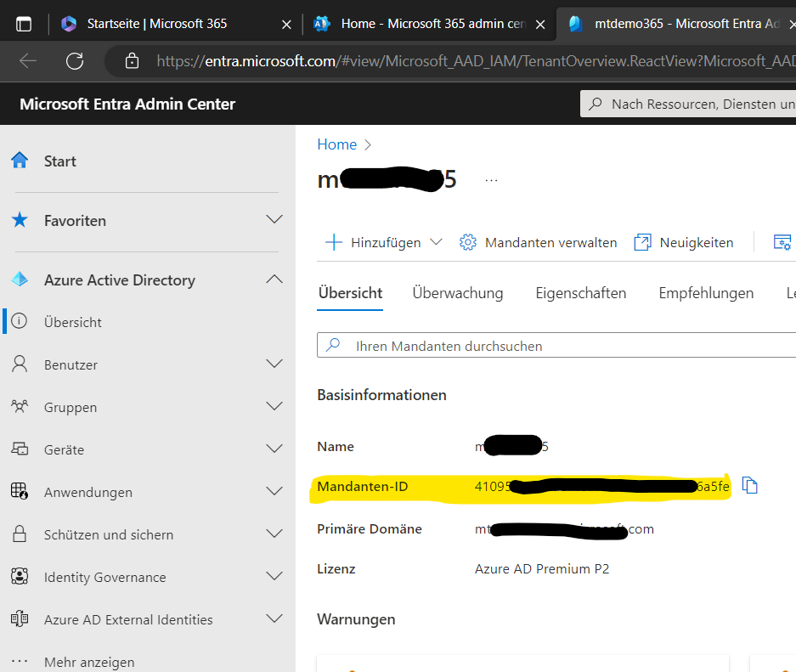Click the Start home icon in sidebar
The image size is (796, 672).
20,161
